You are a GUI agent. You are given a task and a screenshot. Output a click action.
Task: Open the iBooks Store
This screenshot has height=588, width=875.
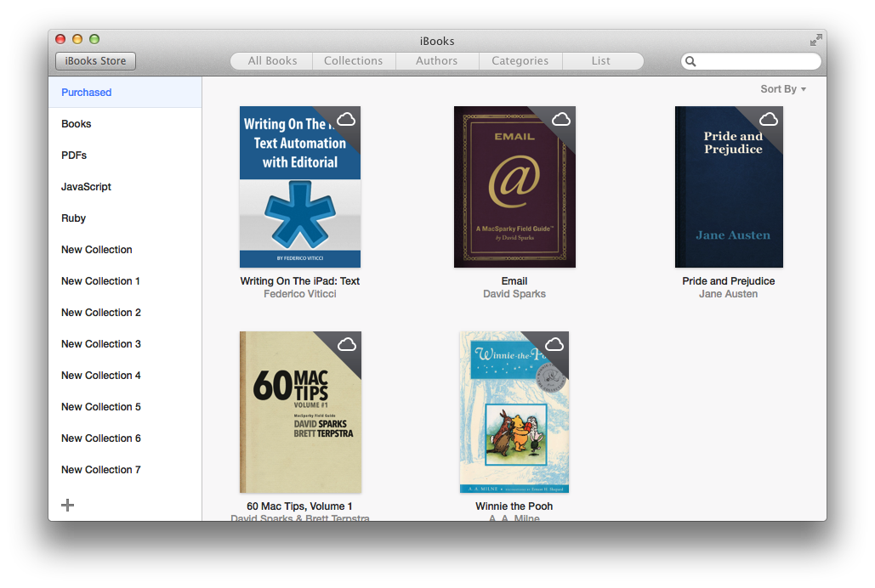pyautogui.click(x=95, y=61)
